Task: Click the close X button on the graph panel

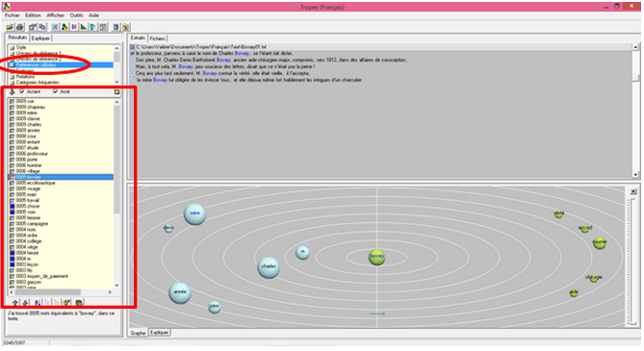Action: tap(632, 191)
